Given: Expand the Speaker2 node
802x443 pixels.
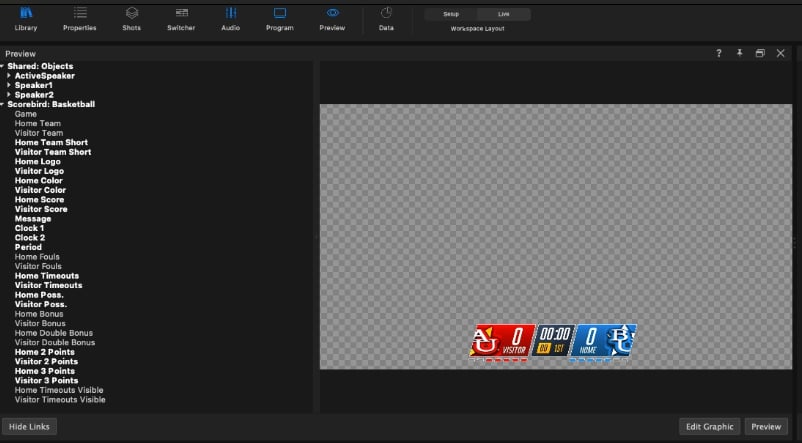Looking at the screenshot, I should [9, 95].
